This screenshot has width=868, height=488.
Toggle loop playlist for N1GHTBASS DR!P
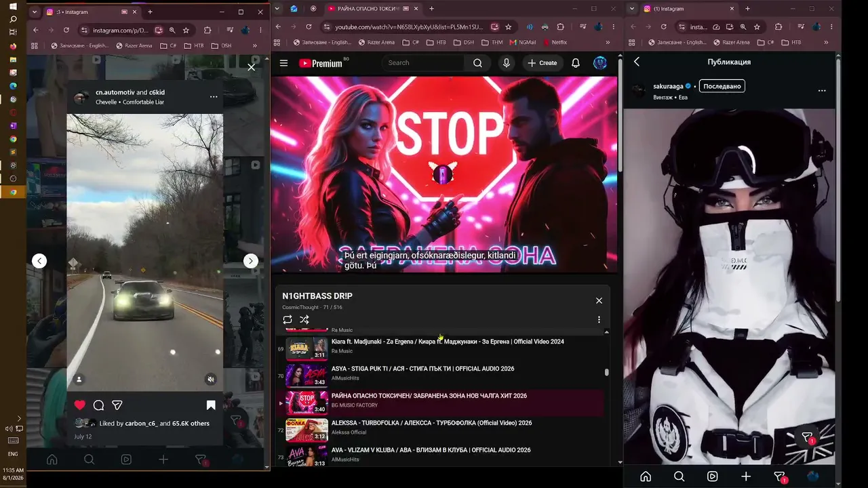[x=288, y=319]
